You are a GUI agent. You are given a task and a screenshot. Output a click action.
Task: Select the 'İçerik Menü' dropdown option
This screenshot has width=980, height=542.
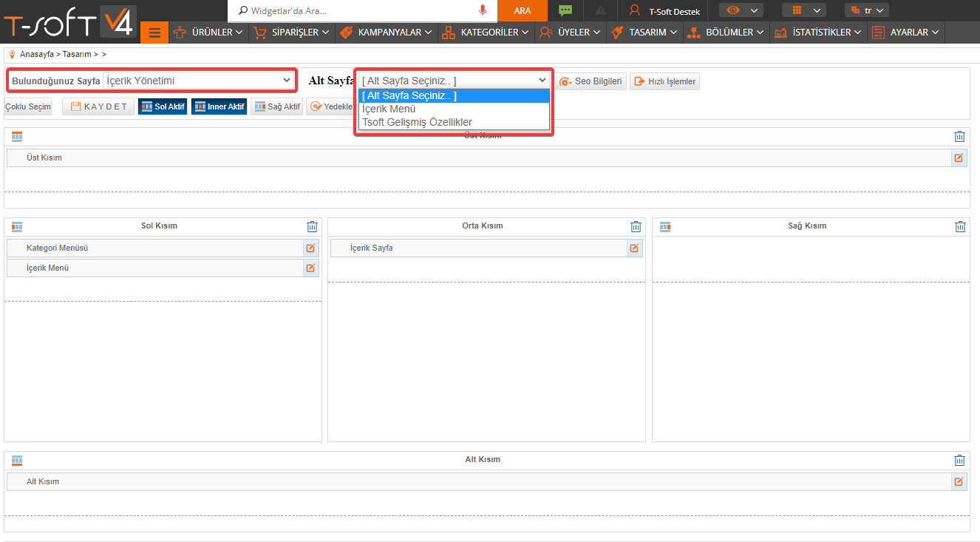[x=454, y=109]
